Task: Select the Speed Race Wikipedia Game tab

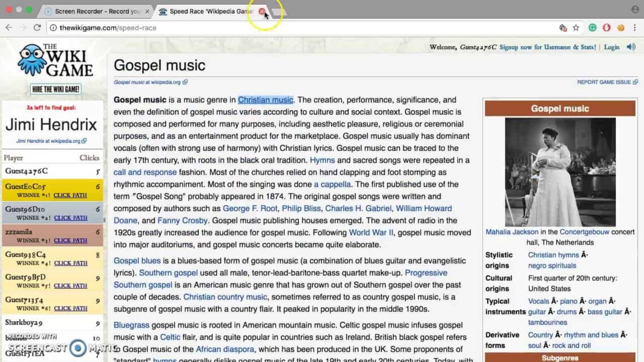Action: click(x=209, y=11)
